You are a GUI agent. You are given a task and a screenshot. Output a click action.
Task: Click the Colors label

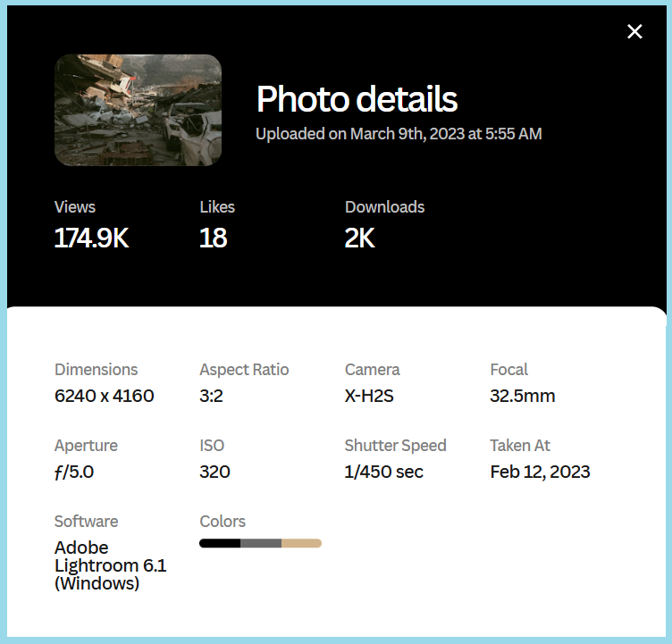click(x=223, y=522)
